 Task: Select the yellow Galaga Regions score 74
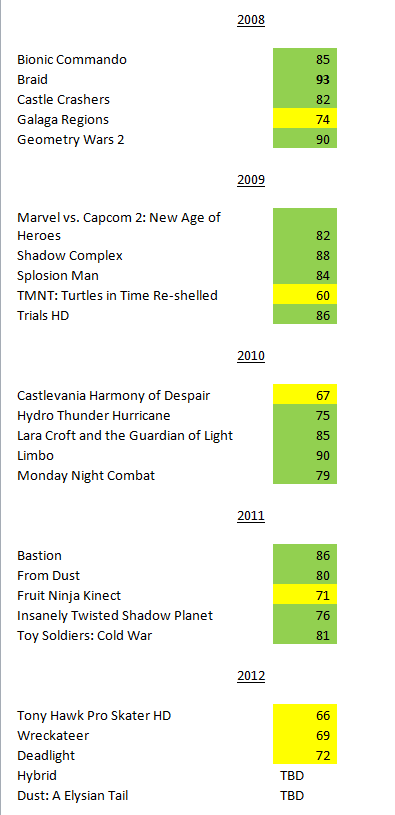click(x=305, y=120)
